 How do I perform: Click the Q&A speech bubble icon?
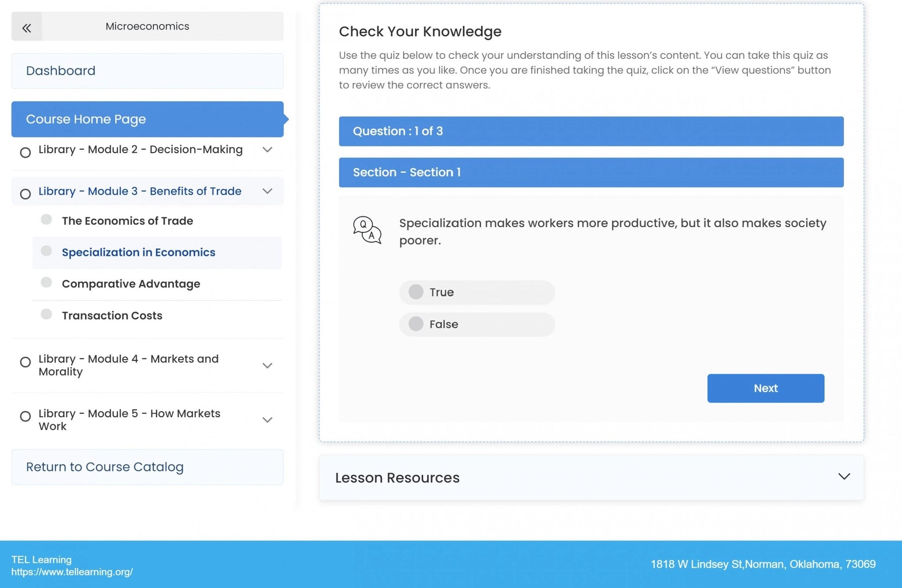367,230
